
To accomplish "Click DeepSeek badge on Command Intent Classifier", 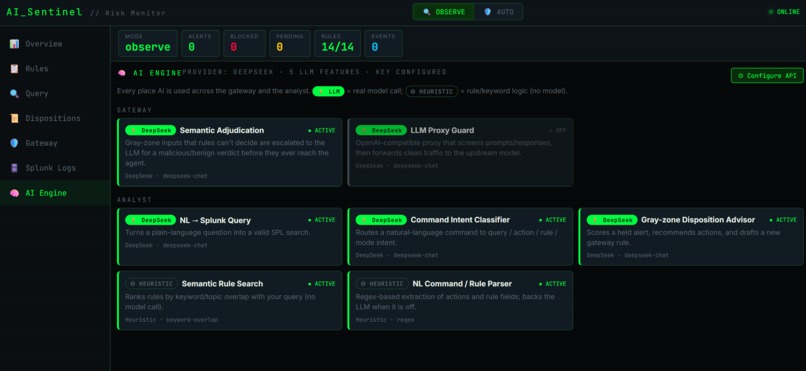I will (381, 220).
